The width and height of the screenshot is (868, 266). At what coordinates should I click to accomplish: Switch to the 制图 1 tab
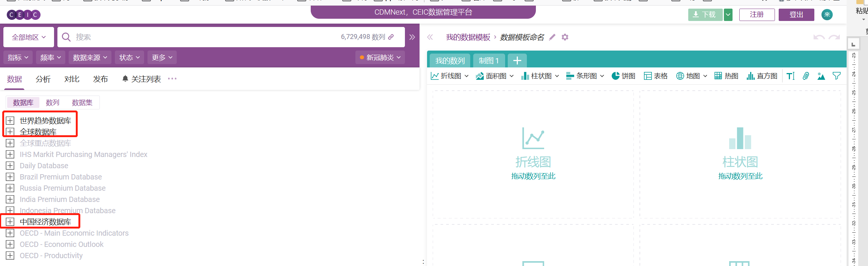[x=489, y=61]
